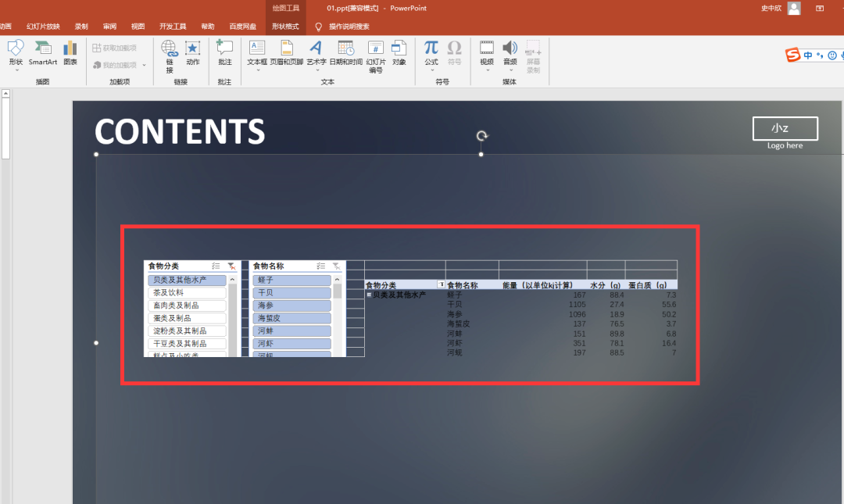Screen dimensions: 844x504
Task: Open the 审阅 review tab
Action: 109,27
